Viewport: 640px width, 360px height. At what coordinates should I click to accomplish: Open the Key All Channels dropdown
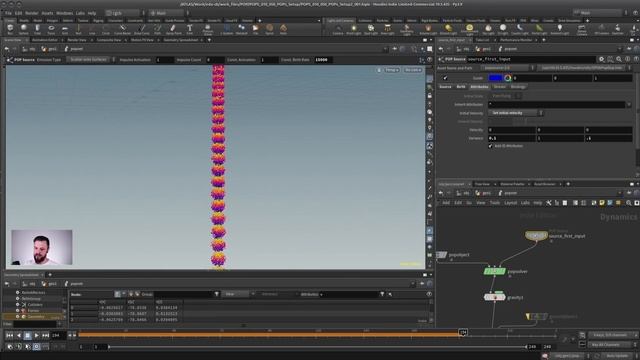(612, 345)
